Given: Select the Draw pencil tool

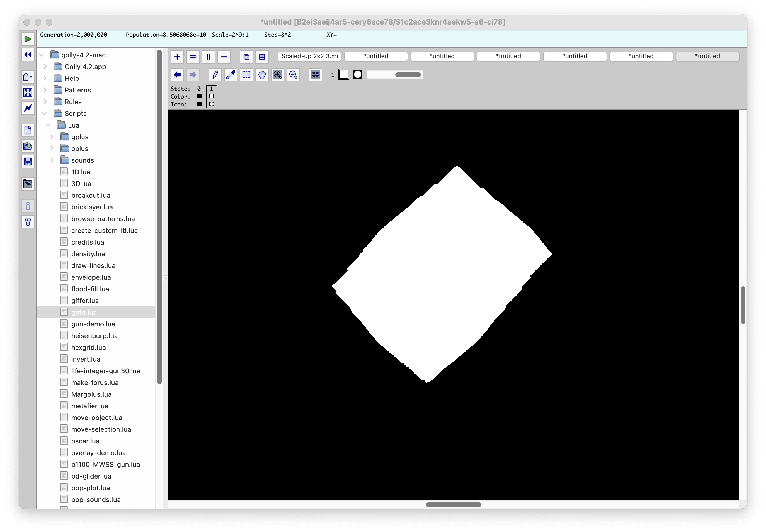Looking at the screenshot, I should pyautogui.click(x=215, y=75).
